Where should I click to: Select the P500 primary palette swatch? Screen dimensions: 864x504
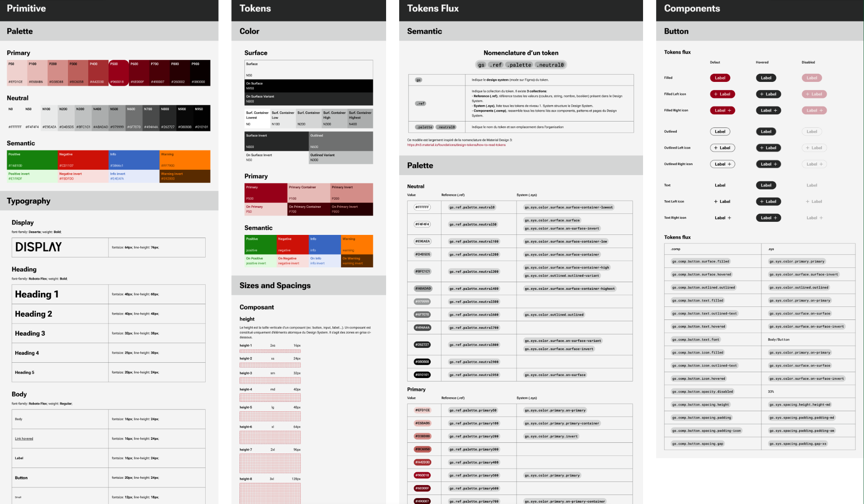[x=118, y=73]
